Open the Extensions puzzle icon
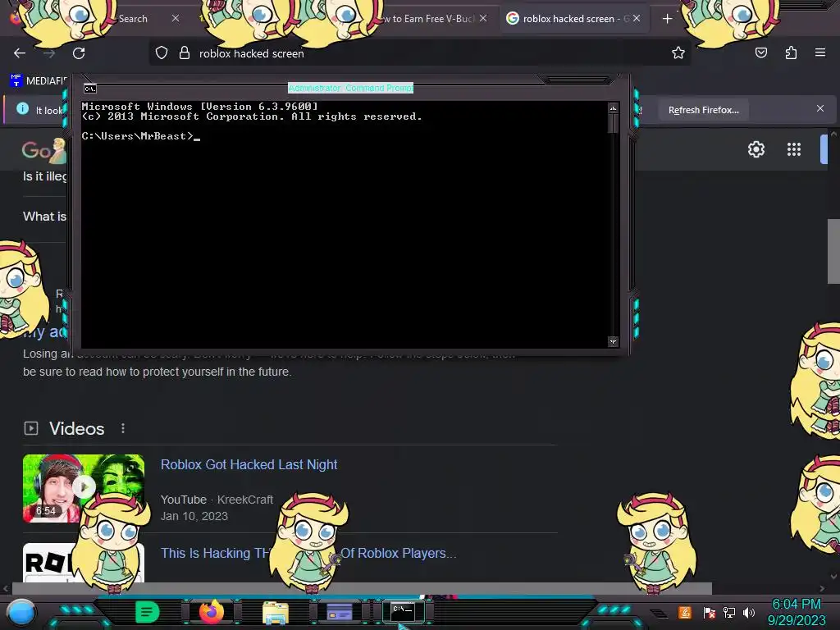 click(x=791, y=52)
